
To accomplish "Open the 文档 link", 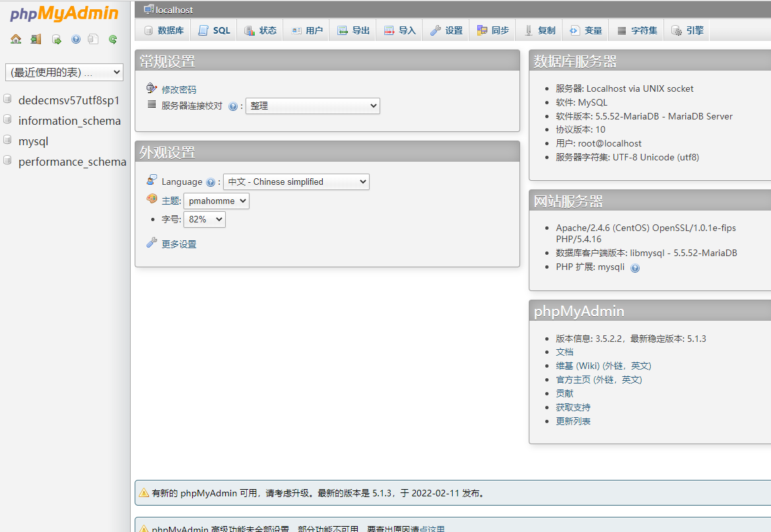I will [x=564, y=352].
